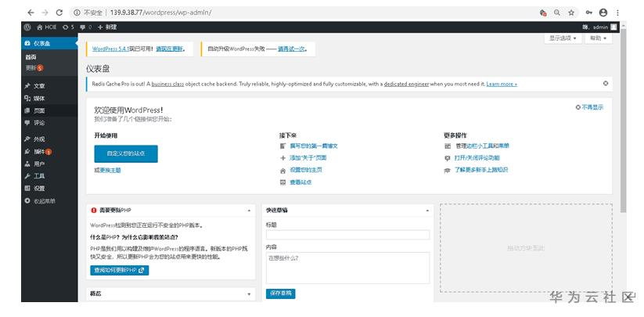Open the 设置 settings menu

tap(49, 189)
